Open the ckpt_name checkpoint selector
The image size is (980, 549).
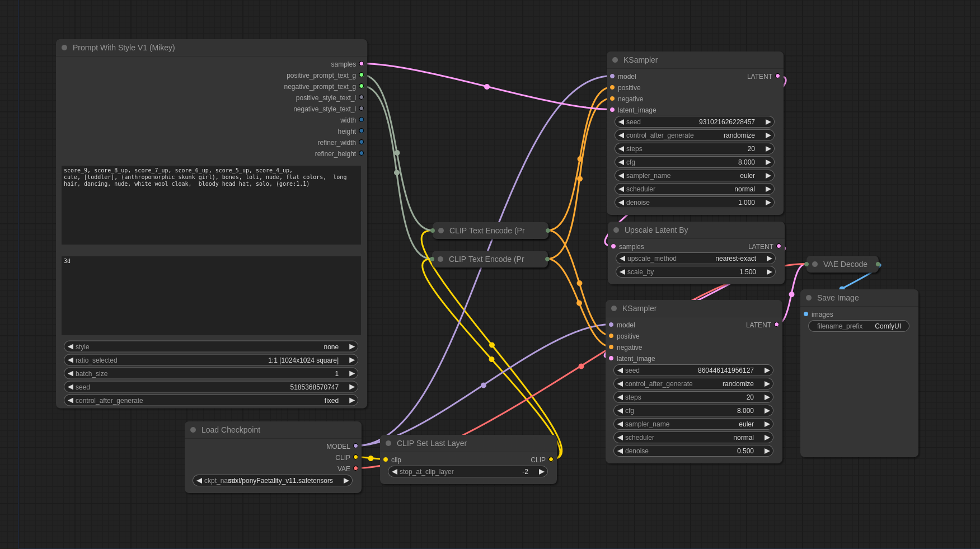[x=273, y=481]
